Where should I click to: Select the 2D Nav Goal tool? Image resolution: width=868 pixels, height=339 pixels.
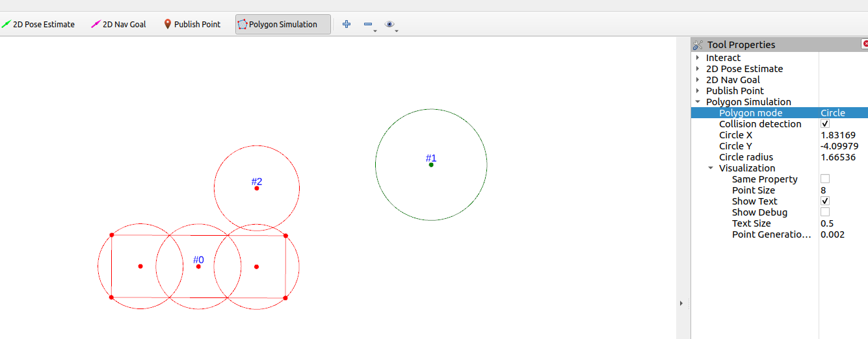(x=119, y=24)
